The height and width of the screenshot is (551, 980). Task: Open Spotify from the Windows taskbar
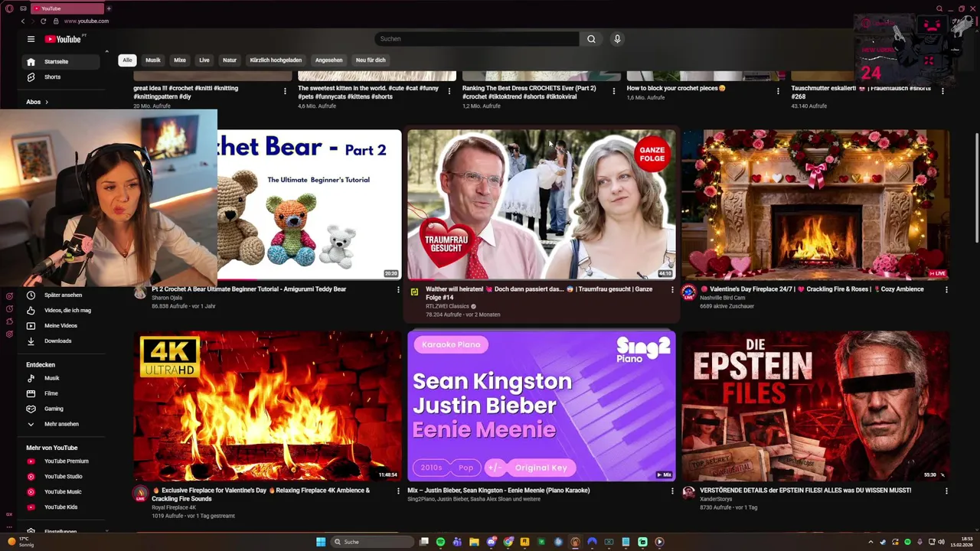tap(440, 542)
